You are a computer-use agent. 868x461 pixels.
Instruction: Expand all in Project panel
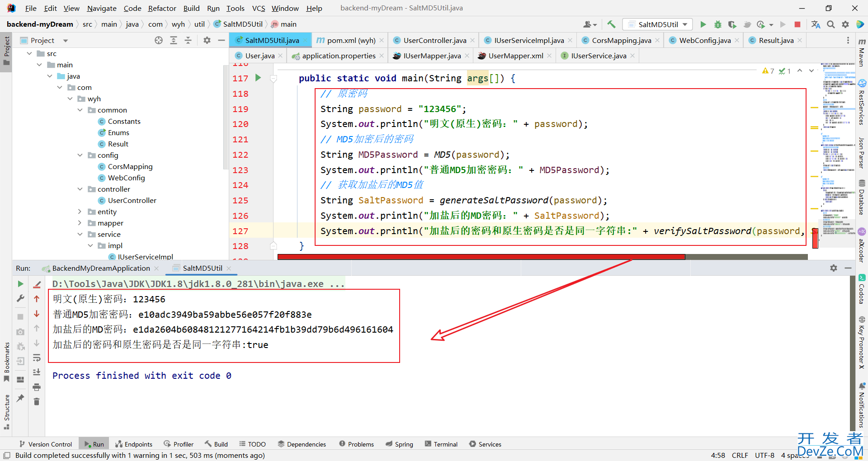(x=174, y=40)
